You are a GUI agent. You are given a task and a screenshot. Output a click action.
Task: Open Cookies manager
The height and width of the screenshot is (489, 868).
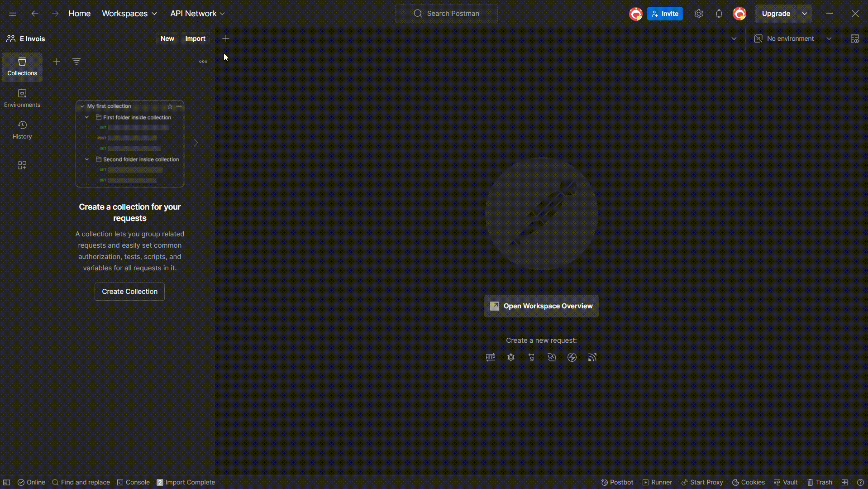coord(749,482)
